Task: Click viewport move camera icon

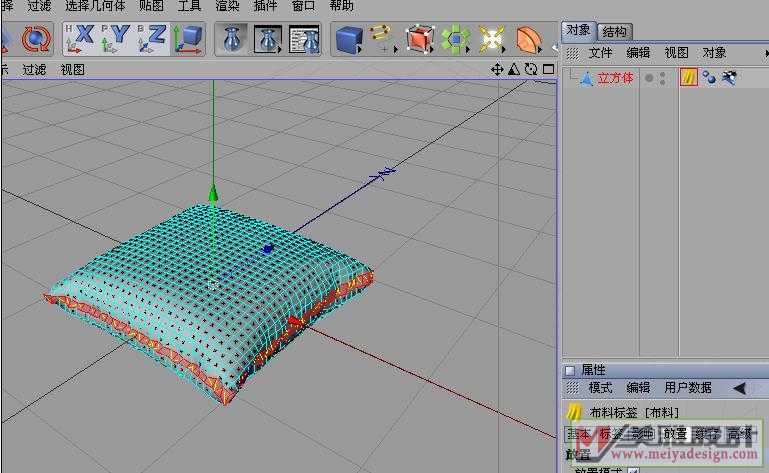Action: (x=497, y=69)
